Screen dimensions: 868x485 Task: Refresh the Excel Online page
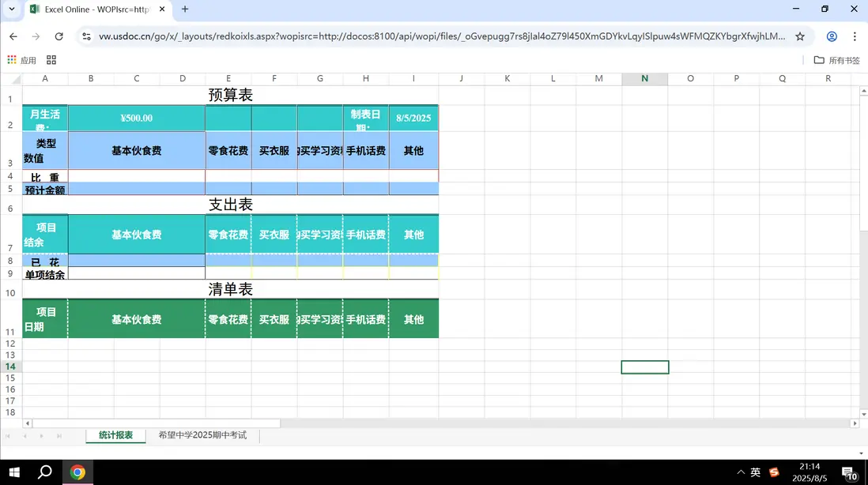[59, 36]
